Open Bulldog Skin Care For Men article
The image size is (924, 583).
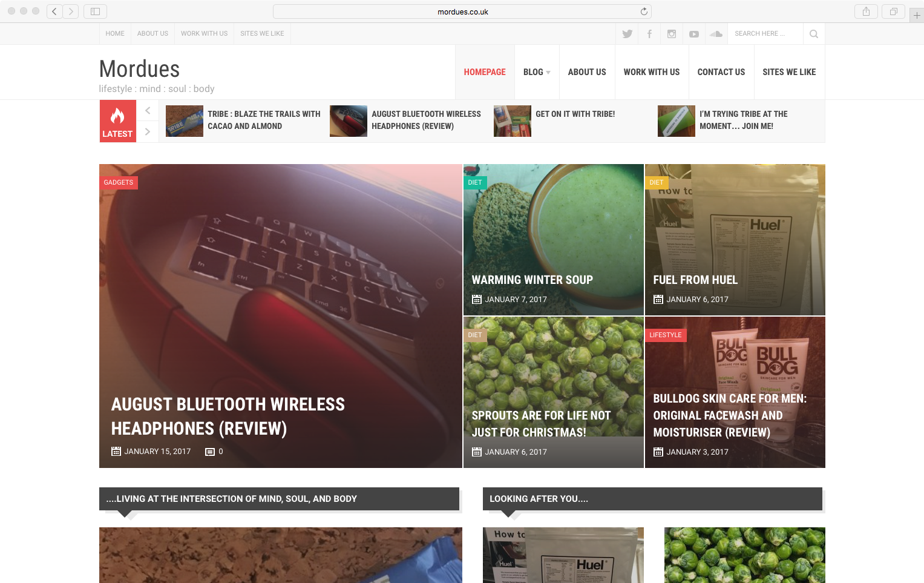pos(730,415)
